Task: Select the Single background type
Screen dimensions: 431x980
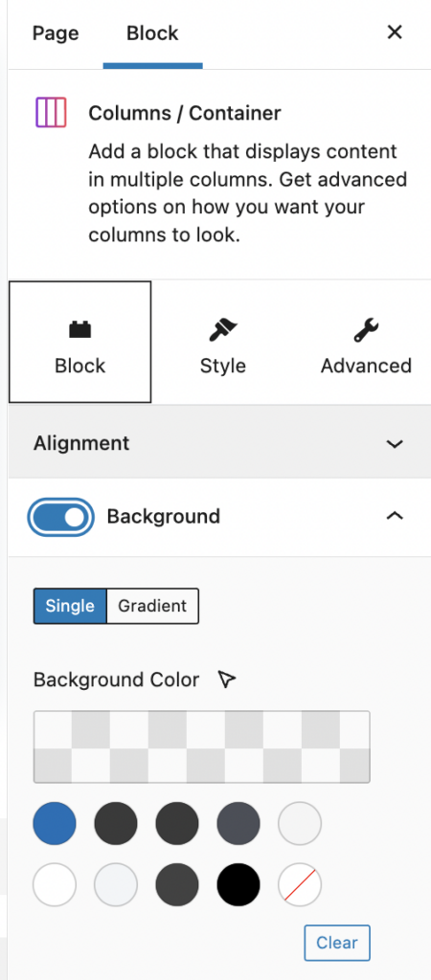Action: [x=70, y=606]
